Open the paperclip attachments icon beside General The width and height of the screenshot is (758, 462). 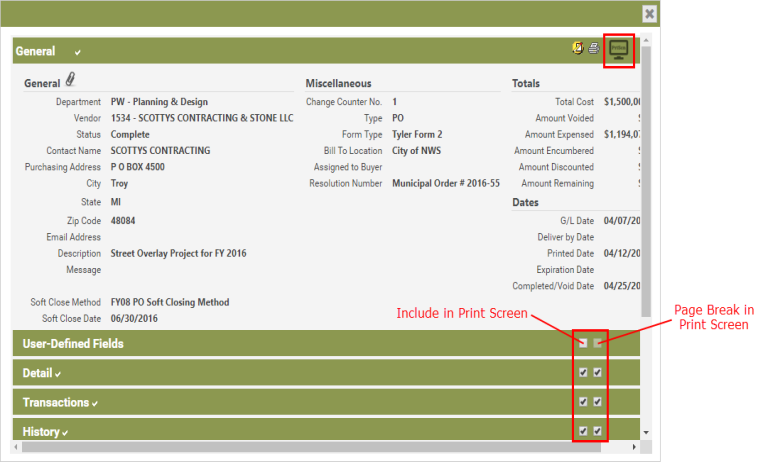point(71,81)
